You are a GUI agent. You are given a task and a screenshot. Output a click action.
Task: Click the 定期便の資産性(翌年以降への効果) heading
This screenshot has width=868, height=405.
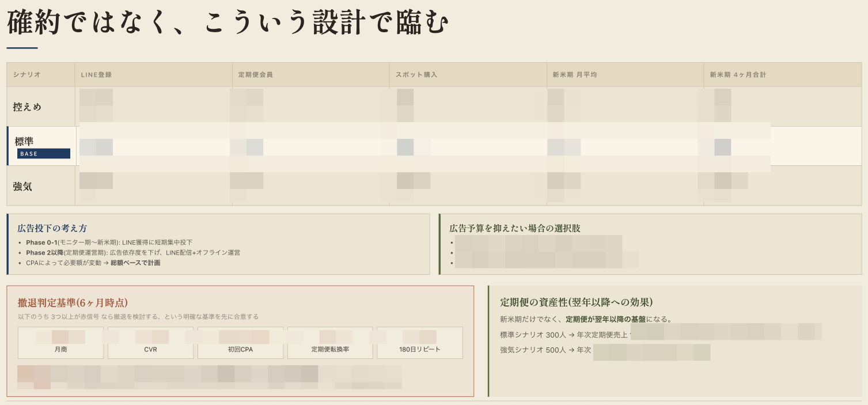pos(576,302)
